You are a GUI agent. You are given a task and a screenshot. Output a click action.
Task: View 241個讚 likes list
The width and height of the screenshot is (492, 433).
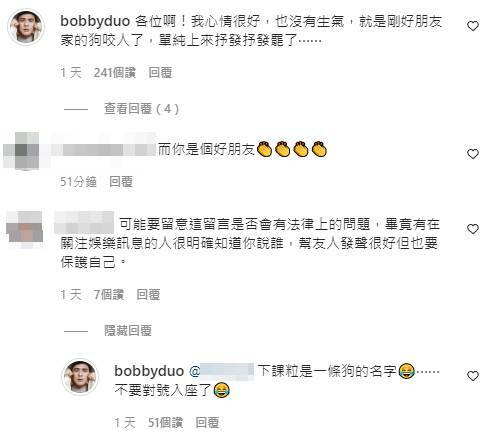pos(115,72)
